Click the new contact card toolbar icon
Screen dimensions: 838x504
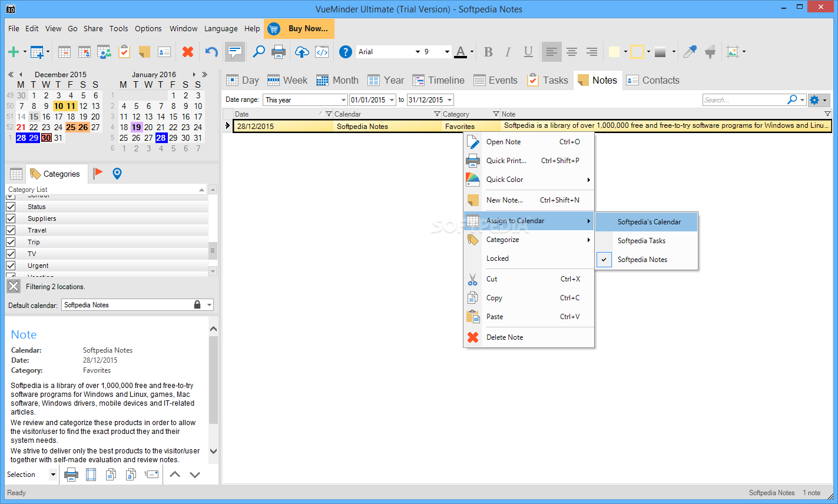click(164, 52)
